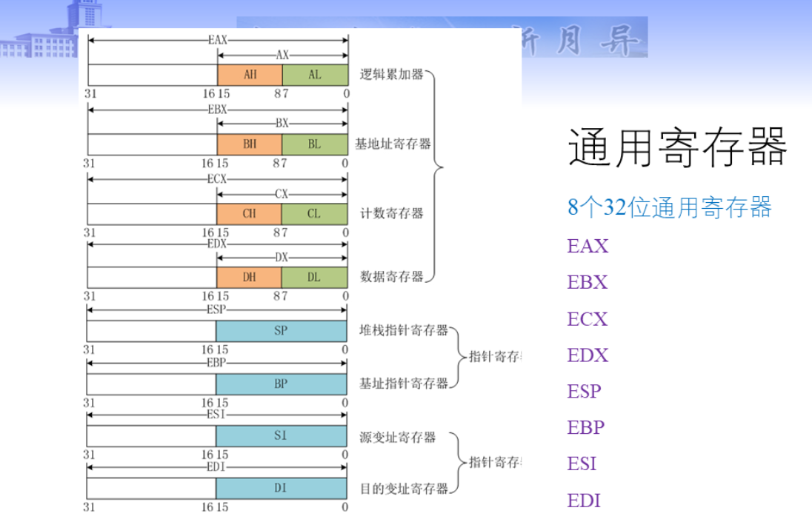Screen dimensions: 812x522
Task: Click the 堆栈指针寄存器 label
Action: [404, 331]
